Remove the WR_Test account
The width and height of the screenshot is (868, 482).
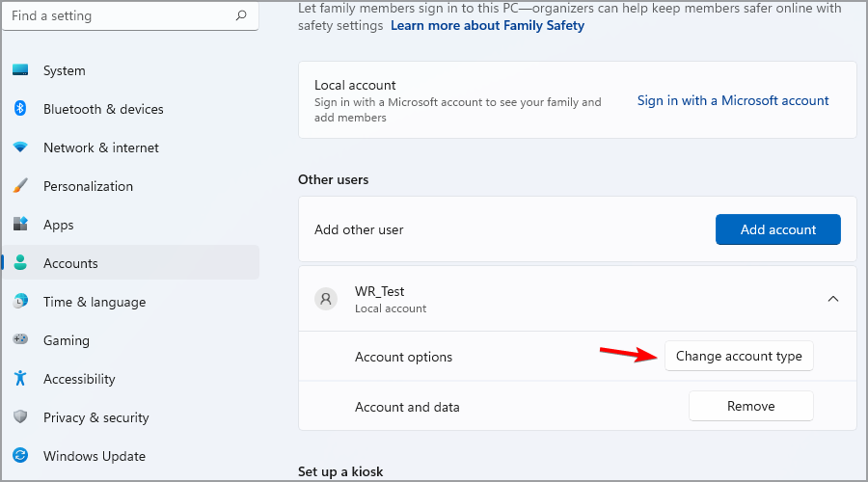click(750, 407)
